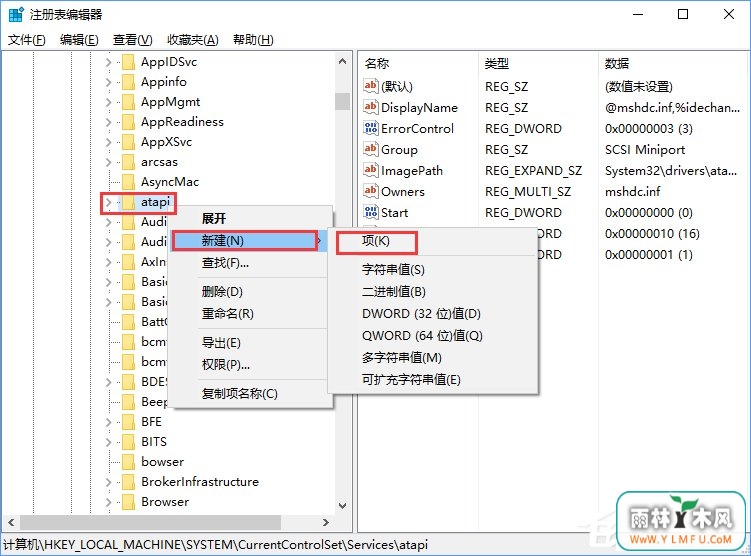
Task: Click the Appinfo folder icon
Action: (128, 82)
